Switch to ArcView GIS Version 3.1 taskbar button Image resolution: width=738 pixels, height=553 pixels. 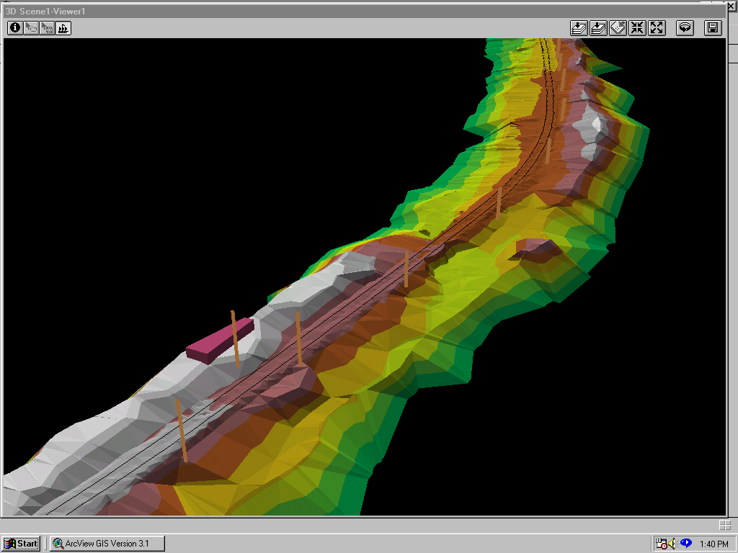tap(107, 544)
